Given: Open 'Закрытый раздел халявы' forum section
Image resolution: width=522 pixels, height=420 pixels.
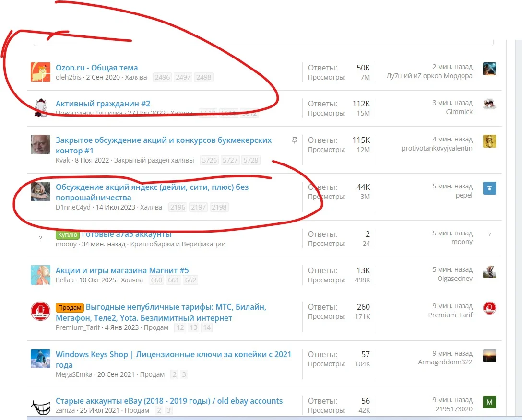Looking at the screenshot, I should pos(154,160).
